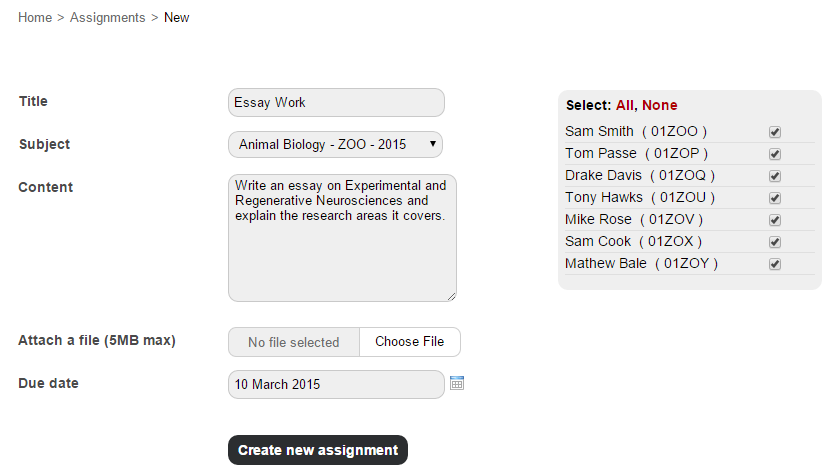Select All students link
This screenshot has height=473, width=830.
click(x=625, y=105)
